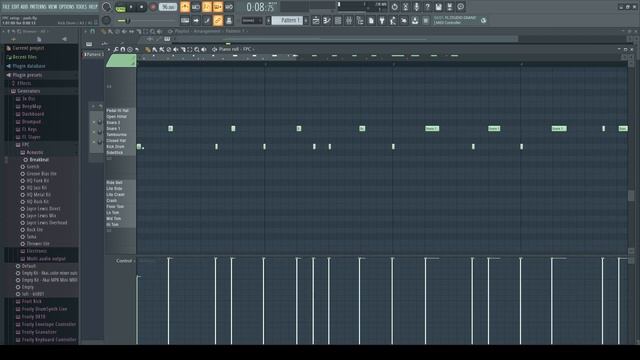Open the Control event lane selector

[x=124, y=261]
